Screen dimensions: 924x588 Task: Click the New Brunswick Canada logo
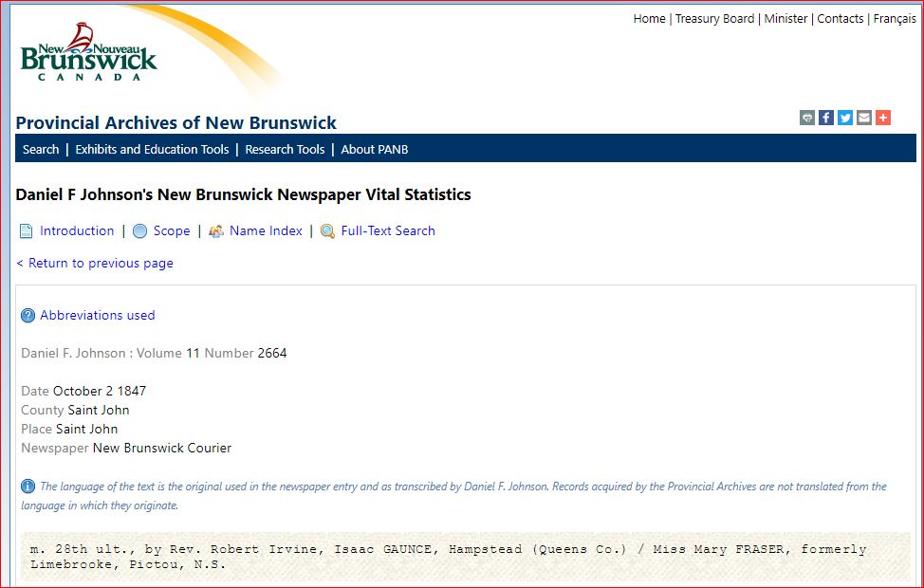coord(88,55)
